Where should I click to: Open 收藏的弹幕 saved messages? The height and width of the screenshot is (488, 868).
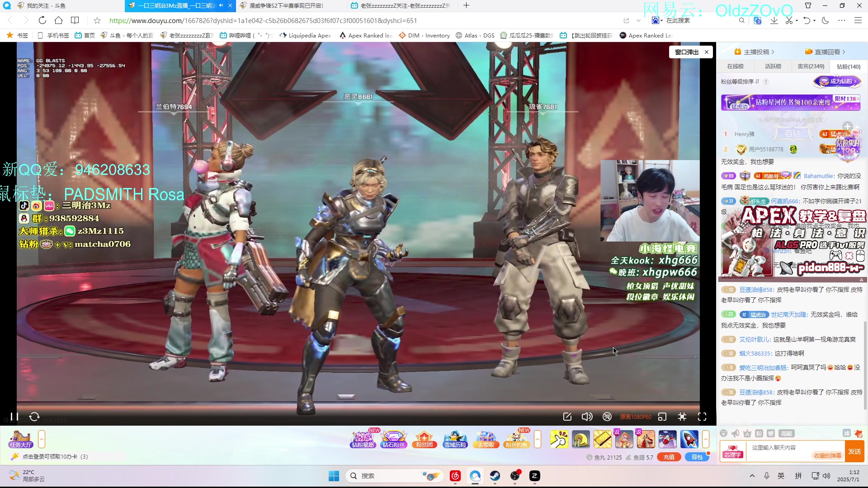[x=827, y=455]
